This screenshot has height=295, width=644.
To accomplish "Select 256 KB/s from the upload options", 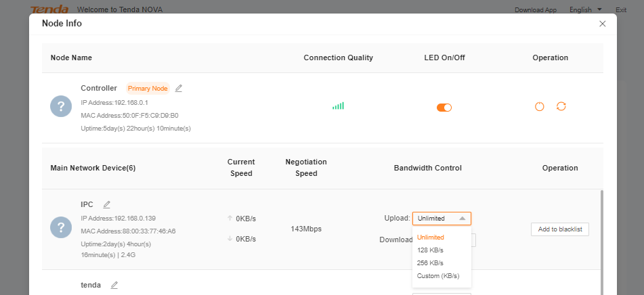I will coord(430,263).
